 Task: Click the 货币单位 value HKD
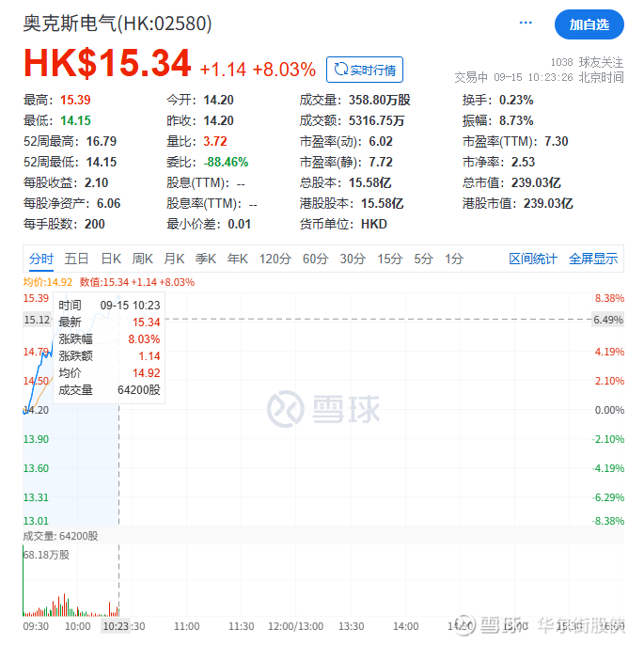tap(374, 224)
